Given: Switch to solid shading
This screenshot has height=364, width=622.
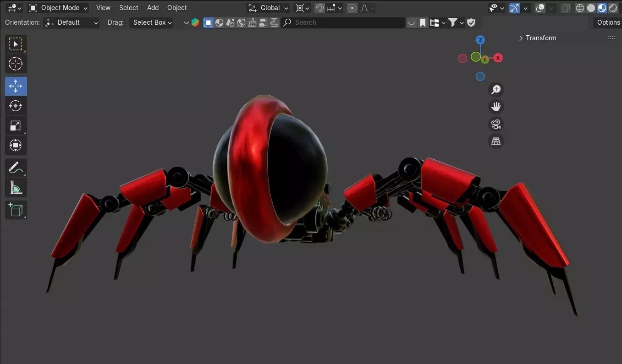Looking at the screenshot, I should click(x=591, y=8).
